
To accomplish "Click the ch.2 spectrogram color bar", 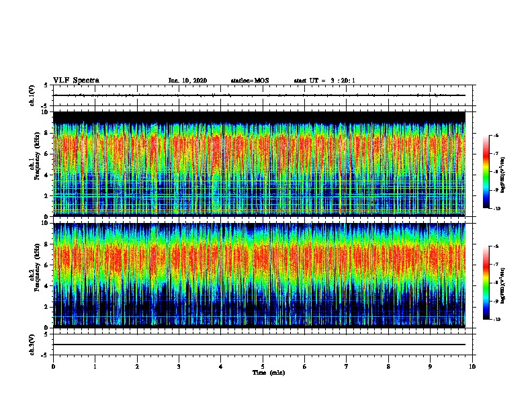I will (x=486, y=283).
